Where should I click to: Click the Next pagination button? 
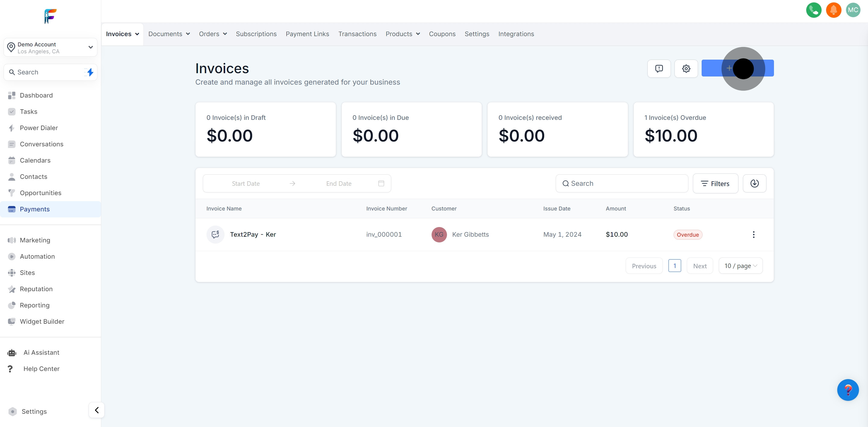(700, 266)
